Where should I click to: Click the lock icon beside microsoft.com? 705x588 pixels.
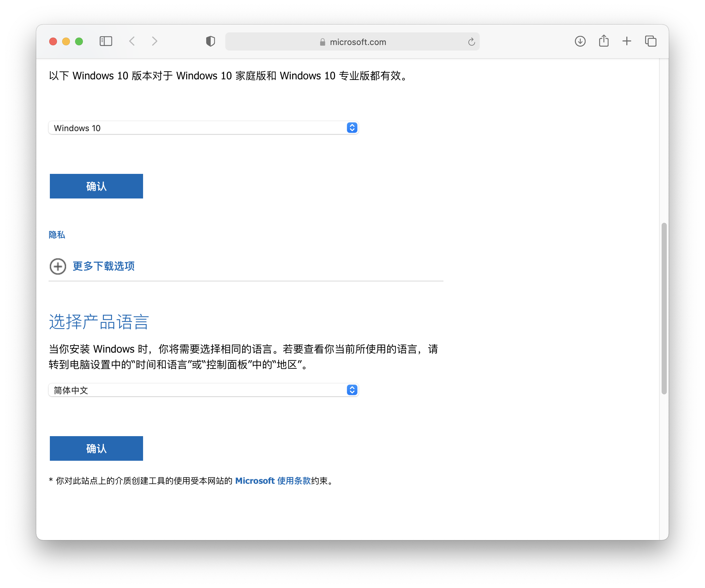click(x=323, y=42)
